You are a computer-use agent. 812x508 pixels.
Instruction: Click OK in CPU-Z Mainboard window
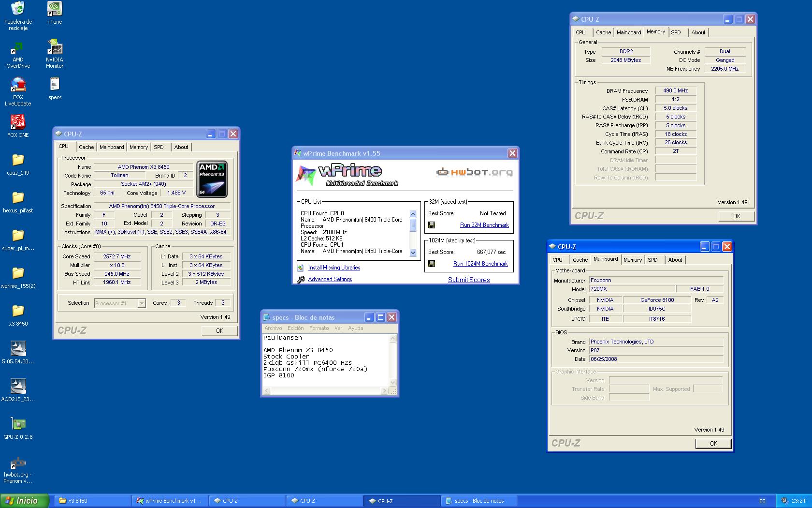click(713, 444)
